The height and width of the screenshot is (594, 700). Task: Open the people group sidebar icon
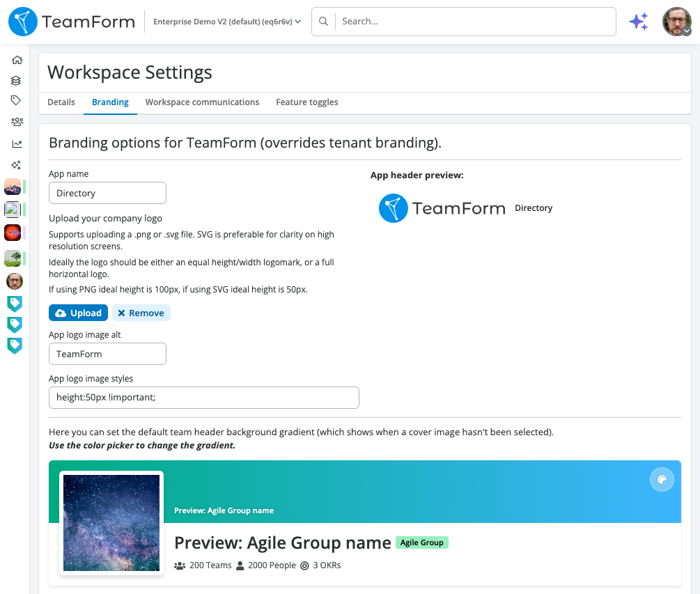tap(17, 121)
